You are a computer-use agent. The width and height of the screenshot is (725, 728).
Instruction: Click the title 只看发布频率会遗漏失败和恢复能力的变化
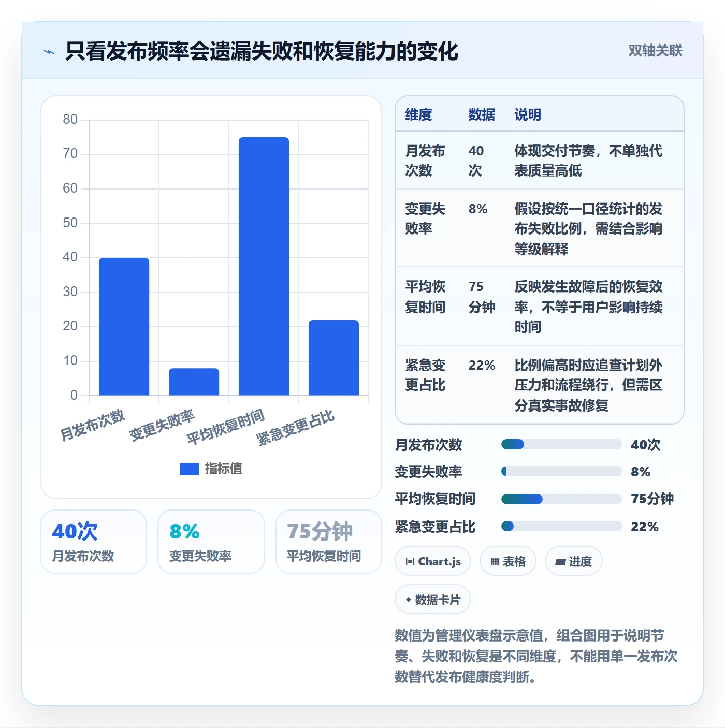262,51
